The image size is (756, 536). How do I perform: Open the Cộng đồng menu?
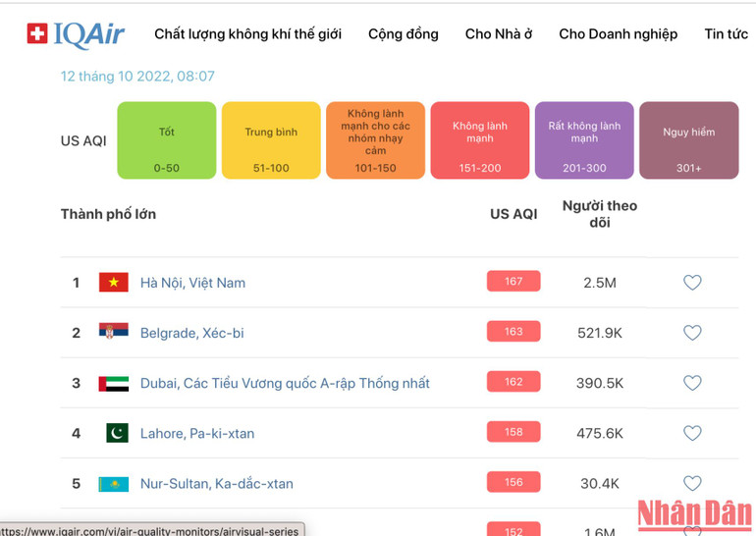click(x=404, y=34)
